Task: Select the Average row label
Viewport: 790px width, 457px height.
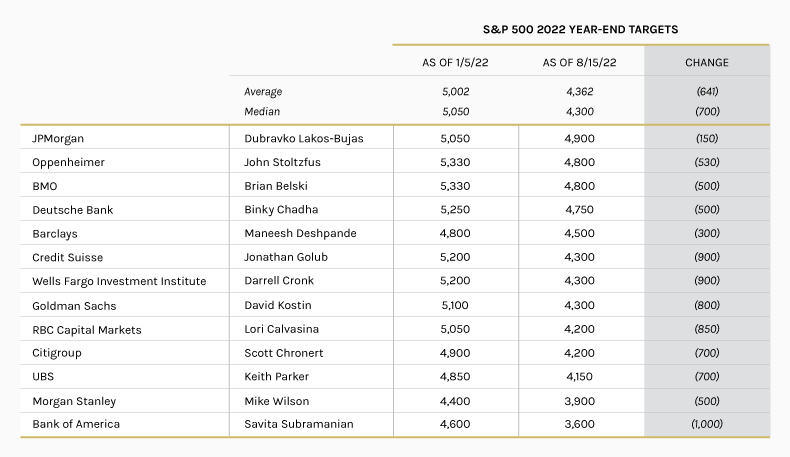Action: coord(262,91)
